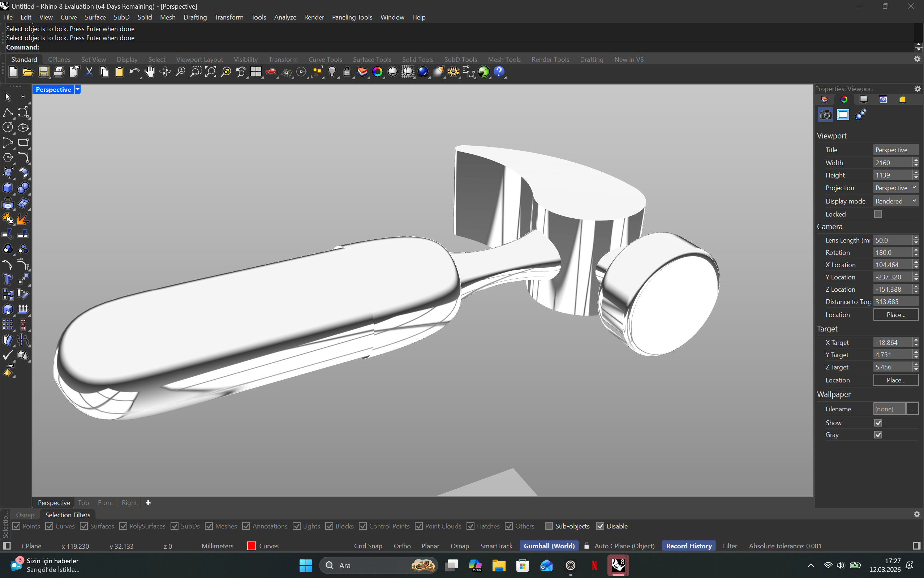
Task: Click the Zoom Extents icon
Action: click(210, 72)
